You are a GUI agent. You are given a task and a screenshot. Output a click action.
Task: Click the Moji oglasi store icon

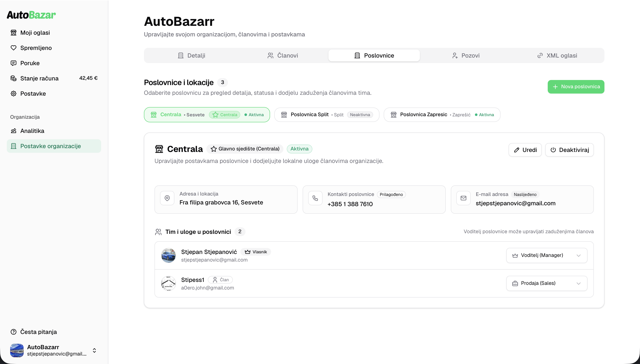click(x=14, y=33)
